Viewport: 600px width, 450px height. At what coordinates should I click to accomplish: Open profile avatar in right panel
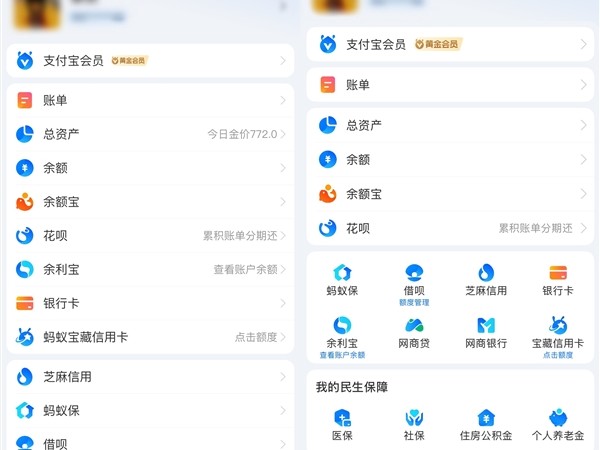click(x=336, y=5)
